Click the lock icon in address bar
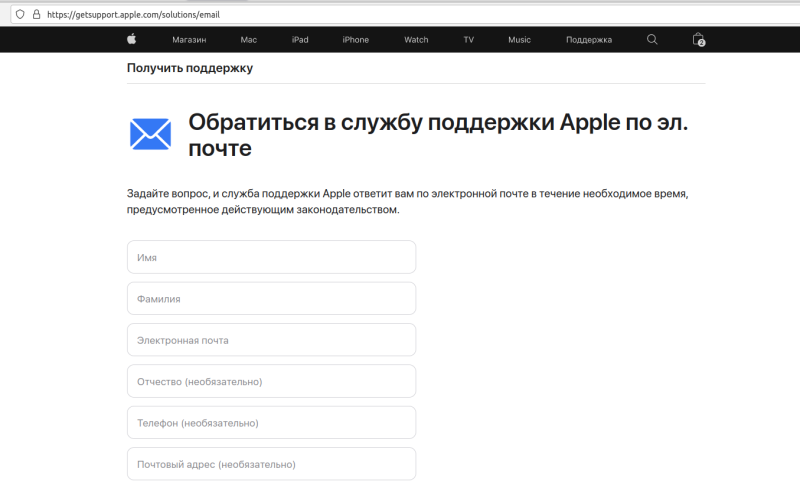 pos(36,14)
